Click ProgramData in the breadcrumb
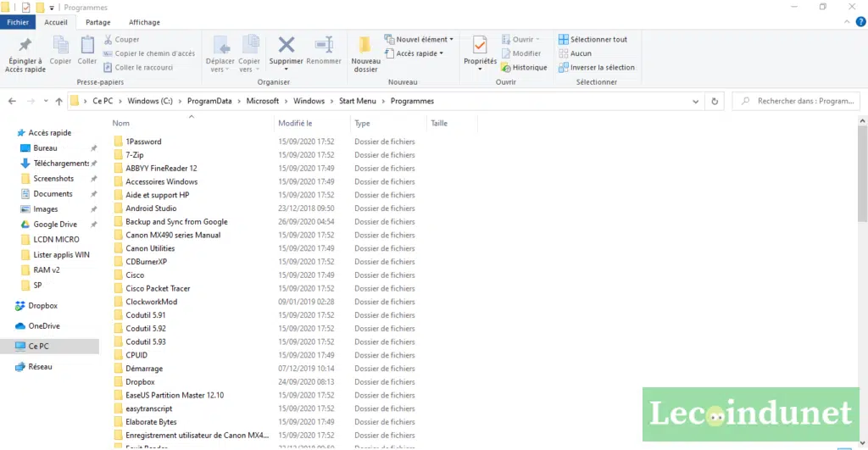This screenshot has width=868, height=450. tap(209, 102)
